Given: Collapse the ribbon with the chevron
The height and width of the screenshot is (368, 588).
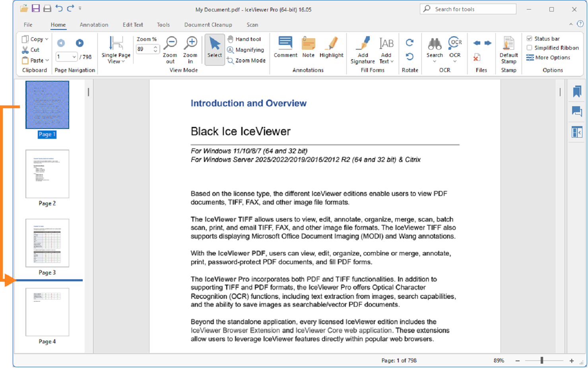Looking at the screenshot, I should point(571,24).
